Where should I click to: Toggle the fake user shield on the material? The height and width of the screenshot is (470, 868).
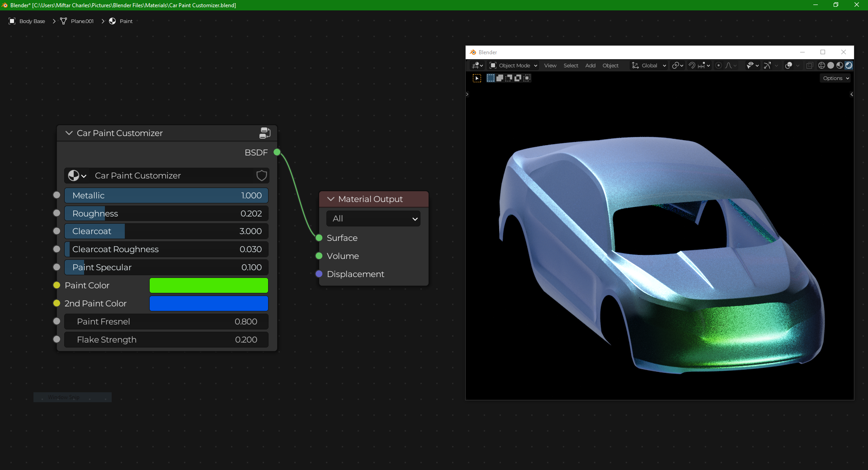point(261,176)
